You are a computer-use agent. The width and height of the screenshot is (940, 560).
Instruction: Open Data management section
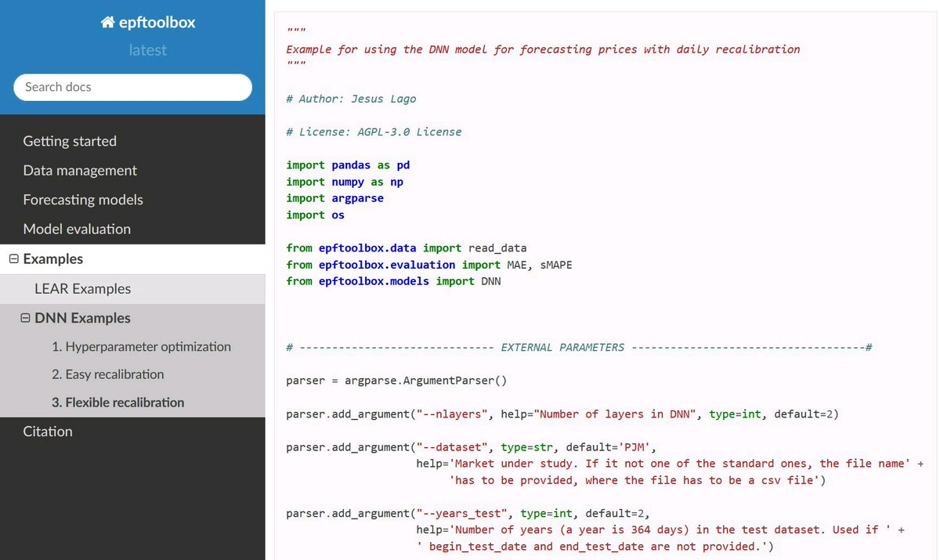click(80, 171)
